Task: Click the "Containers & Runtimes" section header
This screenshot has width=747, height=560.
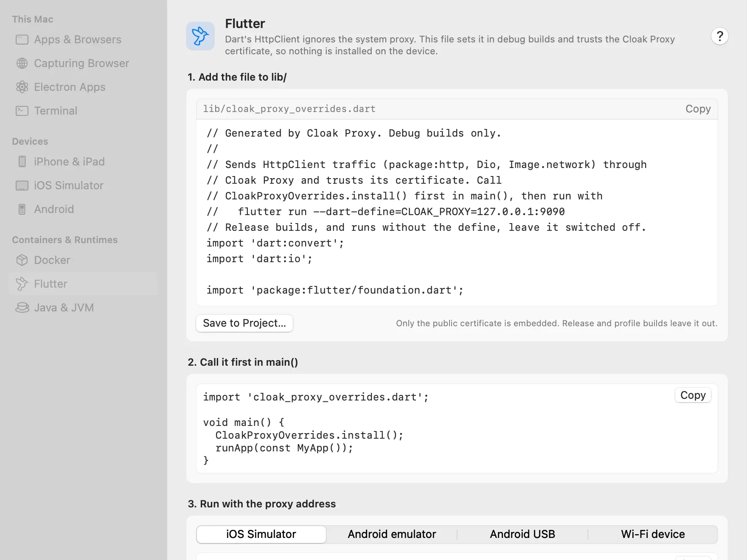Action: (65, 240)
